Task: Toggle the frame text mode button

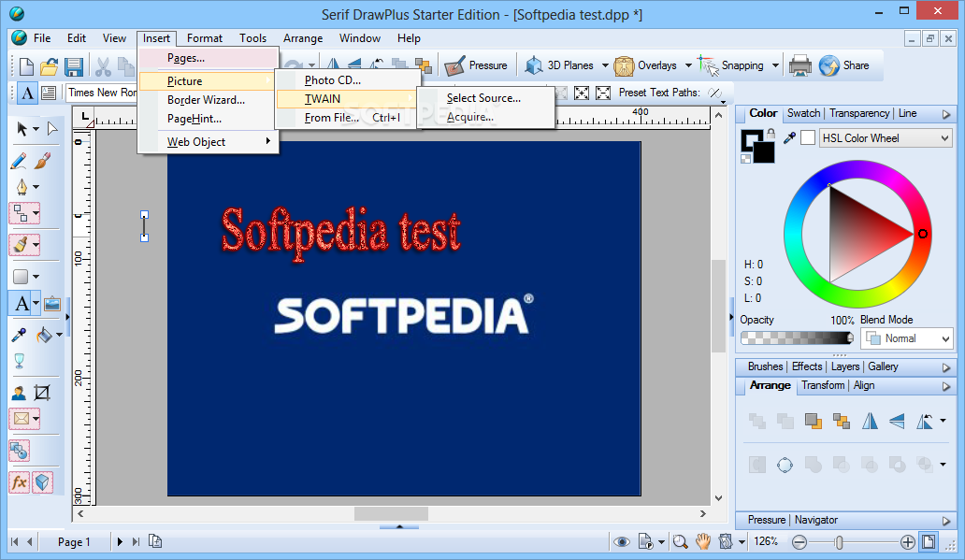Action: click(49, 93)
